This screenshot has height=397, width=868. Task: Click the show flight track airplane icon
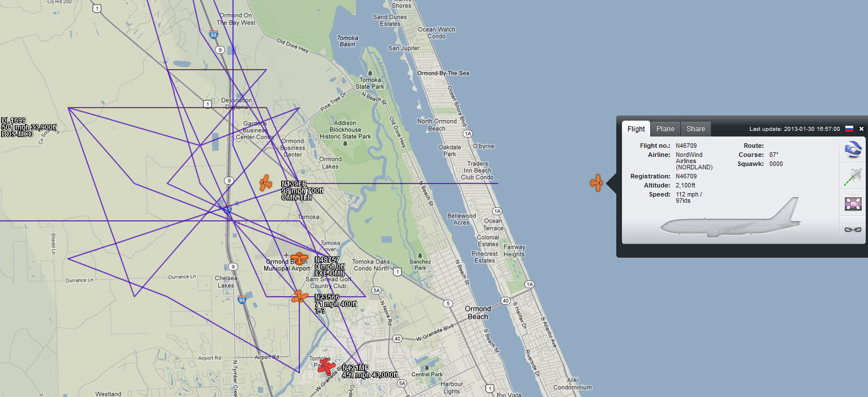point(852,177)
